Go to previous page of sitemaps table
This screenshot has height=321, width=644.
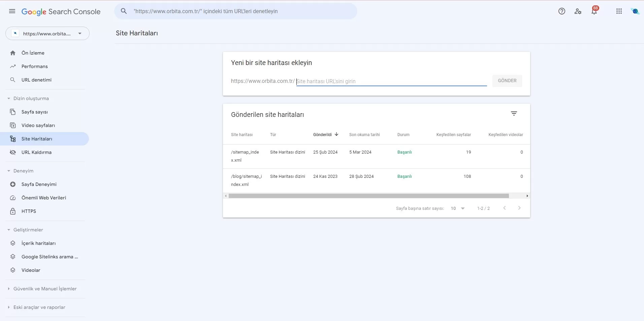click(505, 208)
